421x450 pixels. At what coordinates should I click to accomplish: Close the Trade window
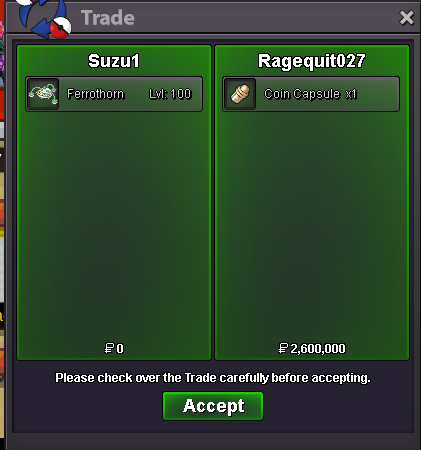tap(407, 18)
